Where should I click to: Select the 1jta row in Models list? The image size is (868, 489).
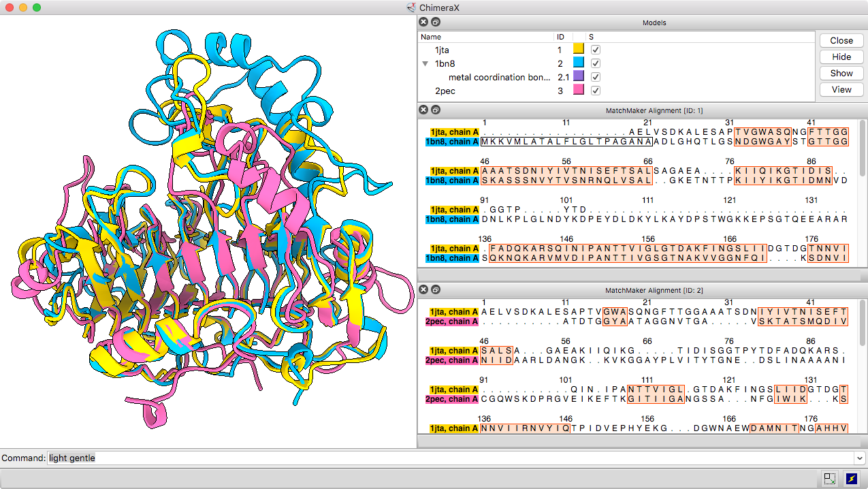[x=443, y=50]
